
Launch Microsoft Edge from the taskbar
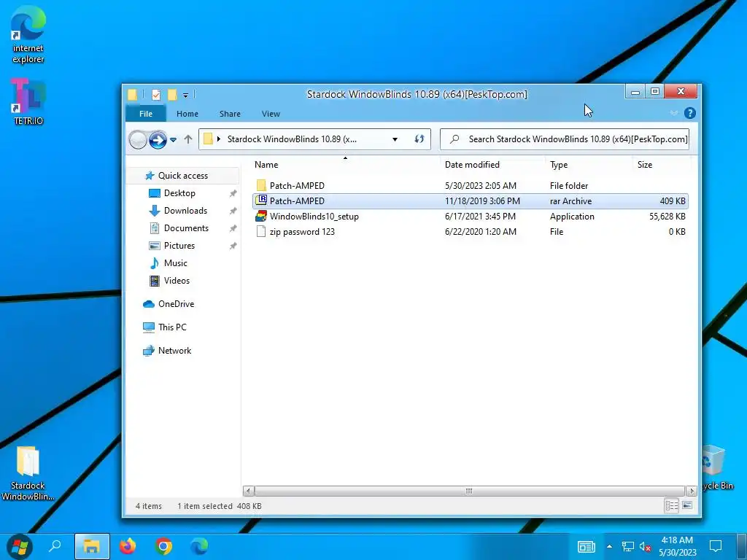coord(199,546)
